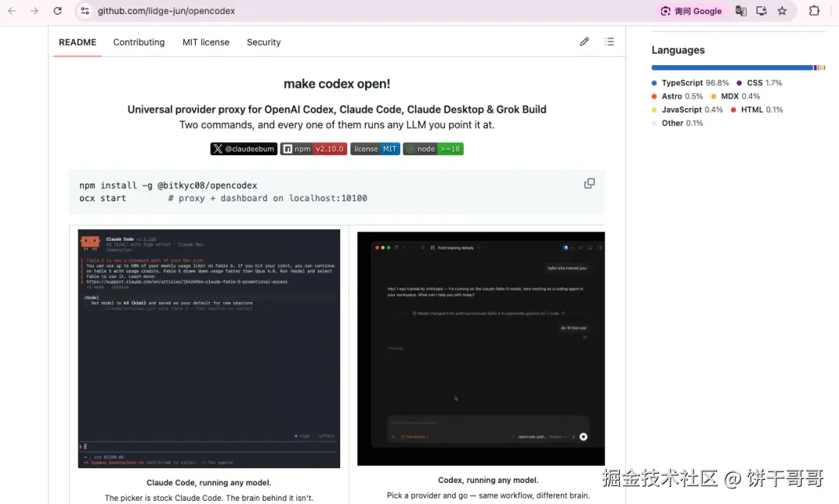This screenshot has height=504, width=839.
Task: Open the Security tab
Action: click(263, 42)
